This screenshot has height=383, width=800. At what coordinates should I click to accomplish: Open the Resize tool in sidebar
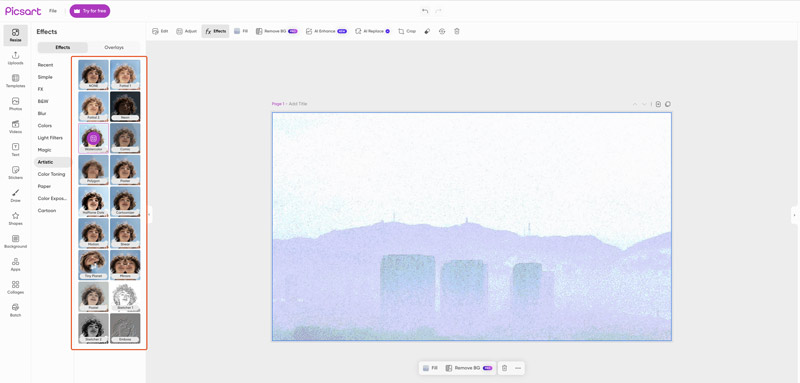coord(15,35)
